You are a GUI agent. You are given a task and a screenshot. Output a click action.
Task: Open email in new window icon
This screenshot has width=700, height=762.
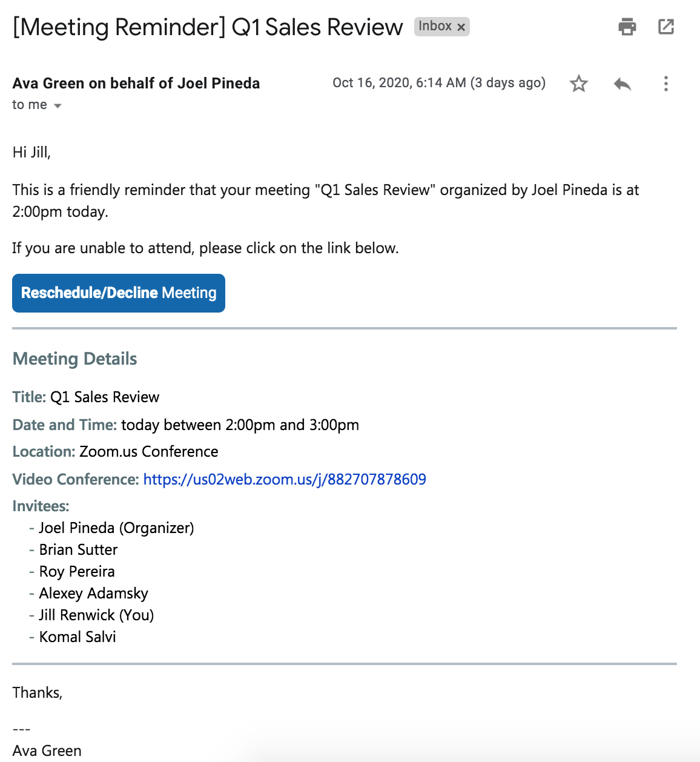click(x=666, y=27)
